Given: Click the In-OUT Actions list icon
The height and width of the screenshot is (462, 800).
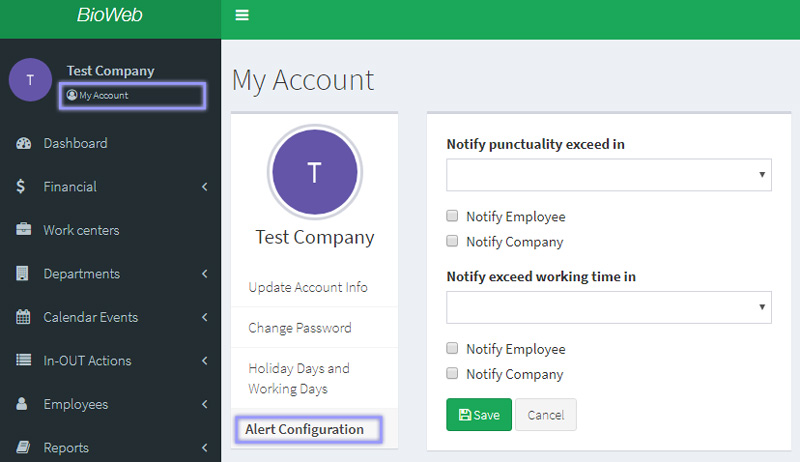Looking at the screenshot, I should (24, 361).
